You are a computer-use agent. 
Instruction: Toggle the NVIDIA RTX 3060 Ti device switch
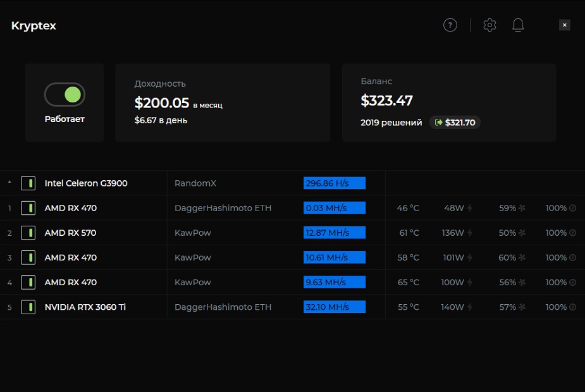coord(28,307)
